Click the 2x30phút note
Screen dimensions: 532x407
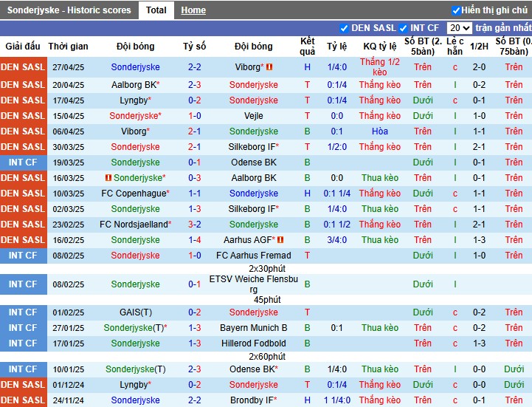(x=267, y=269)
